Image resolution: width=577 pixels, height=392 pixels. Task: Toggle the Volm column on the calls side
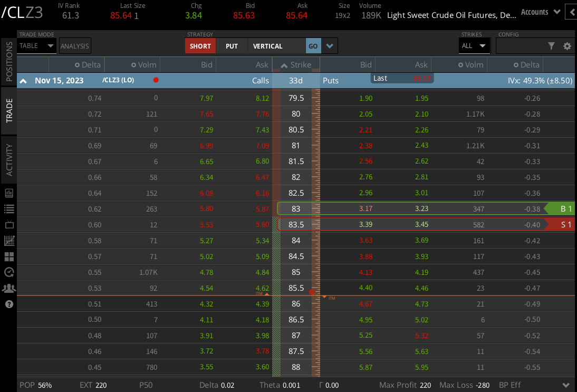pyautogui.click(x=134, y=64)
